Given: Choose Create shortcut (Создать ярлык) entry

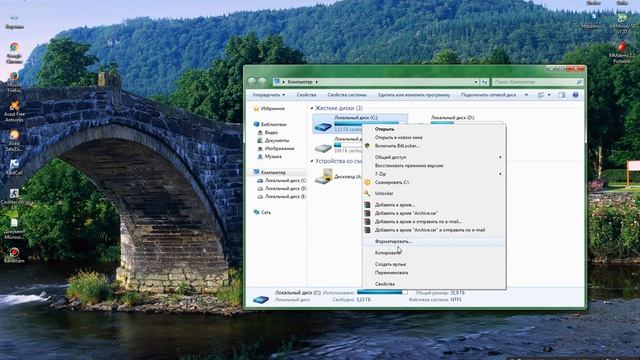Looking at the screenshot, I should point(434,264).
